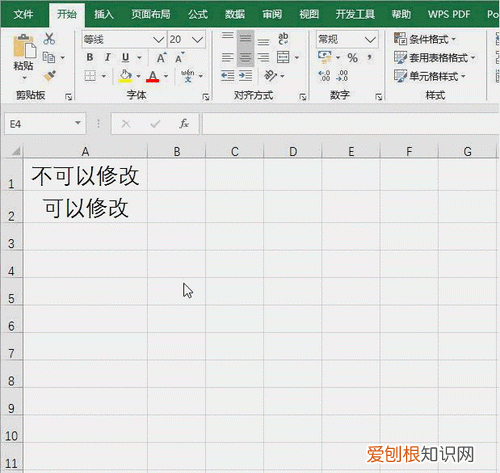Image resolution: width=500 pixels, height=473 pixels.
Task: Click the Paste (粘贴) clipboard icon
Action: [x=24, y=46]
